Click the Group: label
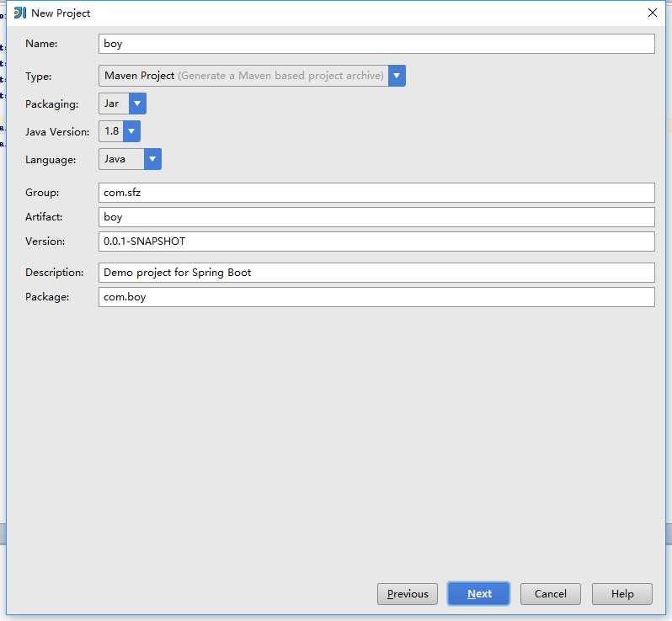This screenshot has height=621, width=672. pos(42,193)
